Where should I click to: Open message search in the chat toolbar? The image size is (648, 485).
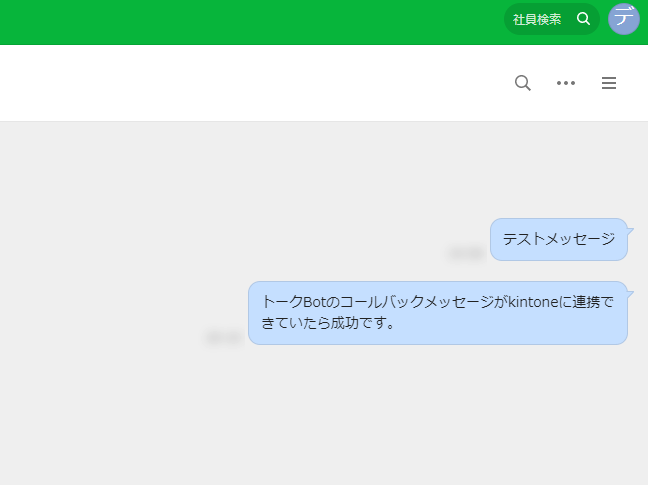[522, 83]
